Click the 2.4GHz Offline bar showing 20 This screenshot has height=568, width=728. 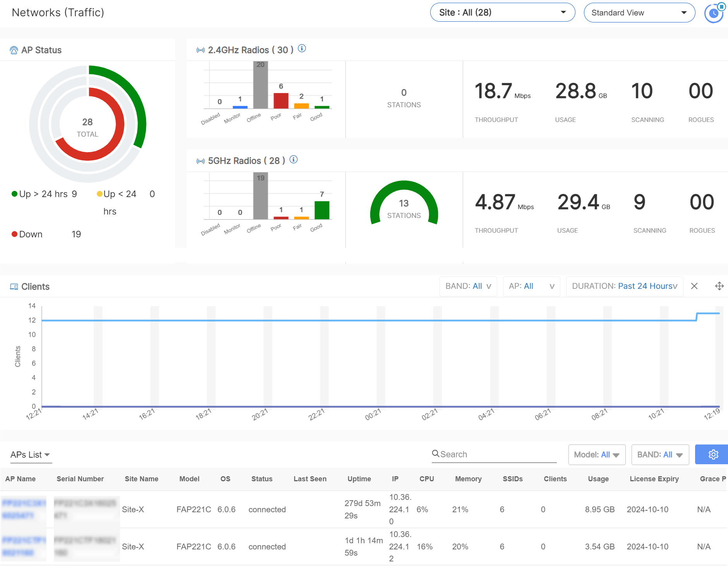(x=261, y=85)
